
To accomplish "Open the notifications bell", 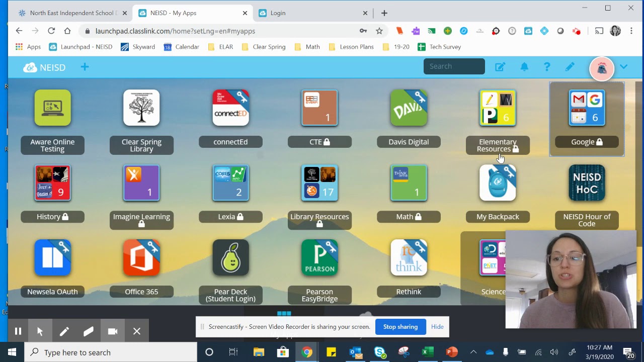I will tap(524, 67).
